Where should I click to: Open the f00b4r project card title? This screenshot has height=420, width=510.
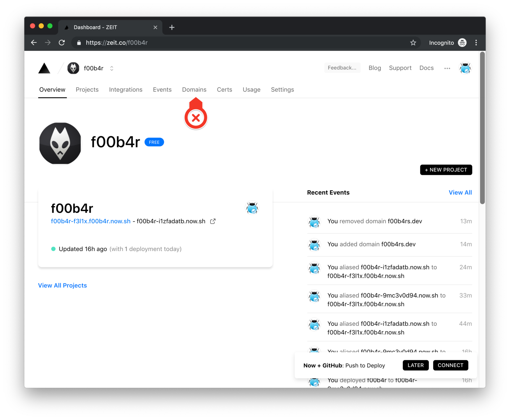[72, 208]
